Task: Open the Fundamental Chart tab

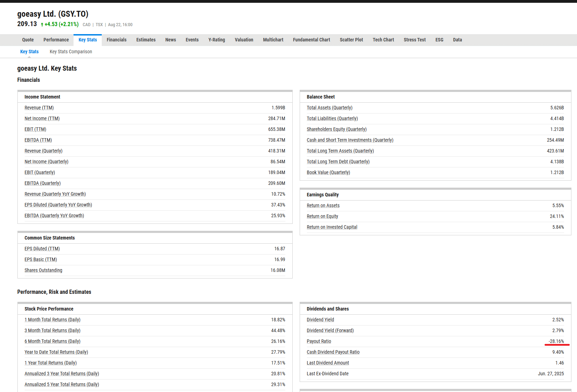Action: [x=311, y=40]
